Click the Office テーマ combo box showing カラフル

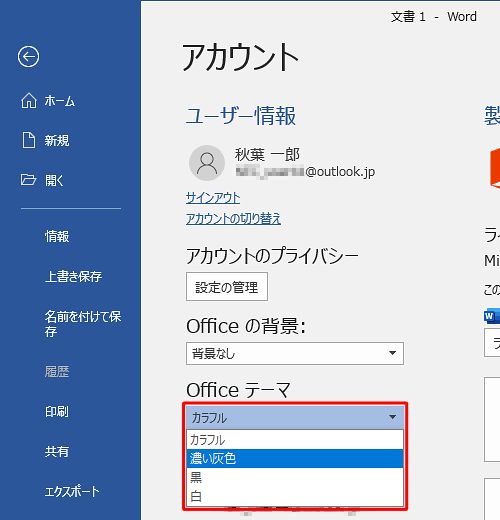pos(295,417)
